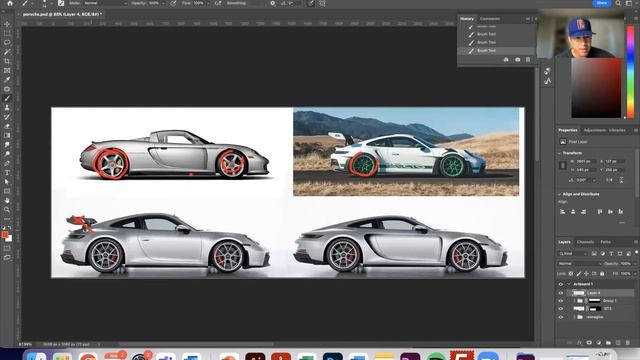Open the blend Mode dropdown in options bar
The height and width of the screenshot is (360, 640).
click(x=106, y=3)
